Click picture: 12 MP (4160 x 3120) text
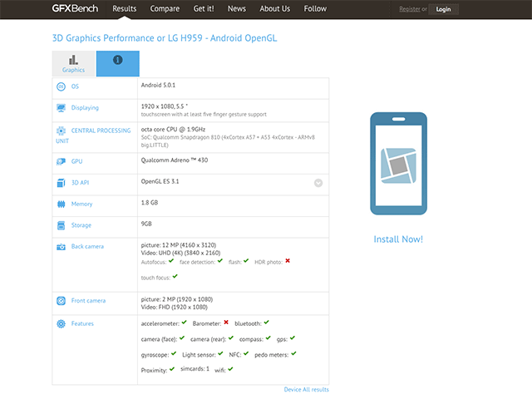This screenshot has width=532, height=399. tap(179, 245)
